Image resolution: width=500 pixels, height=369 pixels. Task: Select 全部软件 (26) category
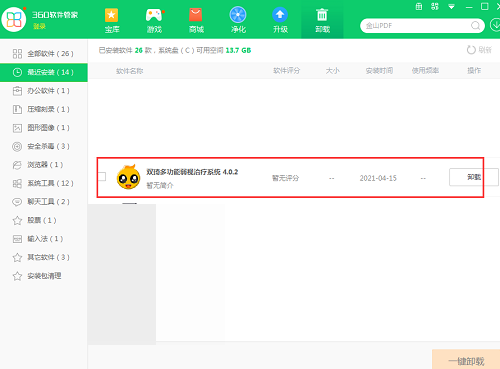[x=44, y=54]
